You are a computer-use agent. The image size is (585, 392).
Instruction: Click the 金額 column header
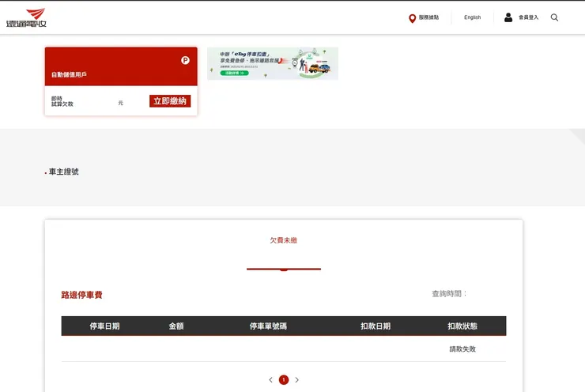176,326
